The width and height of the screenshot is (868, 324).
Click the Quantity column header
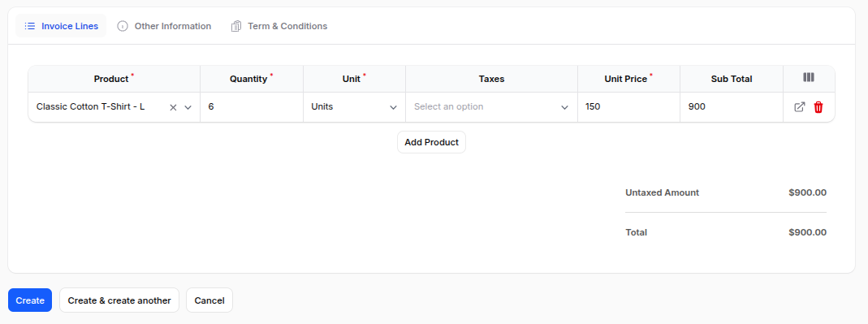(252, 79)
